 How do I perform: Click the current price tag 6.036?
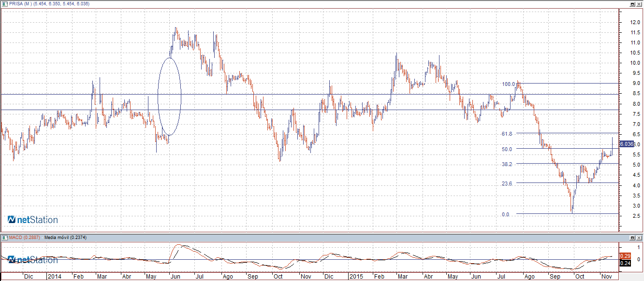[626, 144]
